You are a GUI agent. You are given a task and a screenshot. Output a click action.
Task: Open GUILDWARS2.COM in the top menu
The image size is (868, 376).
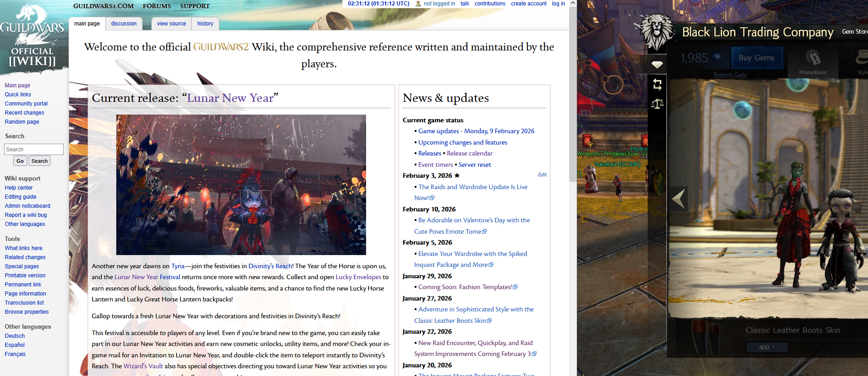click(x=104, y=6)
